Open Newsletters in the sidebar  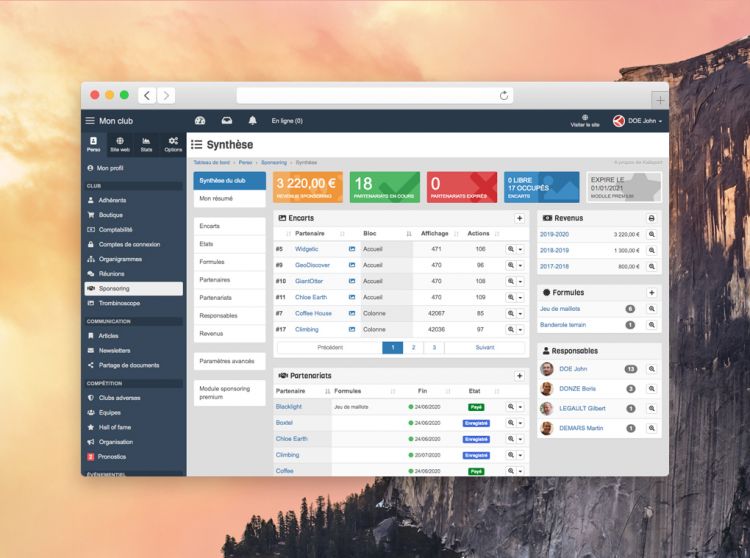[x=134, y=350]
